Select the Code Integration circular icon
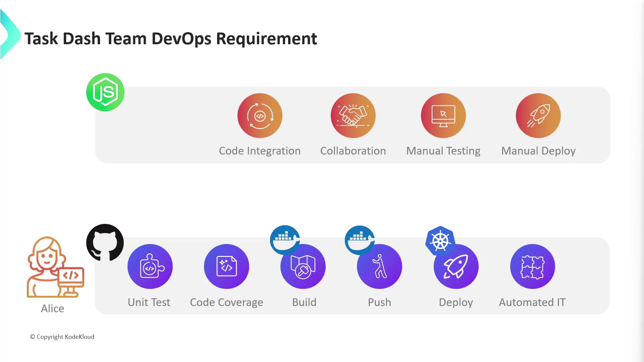 pyautogui.click(x=260, y=116)
